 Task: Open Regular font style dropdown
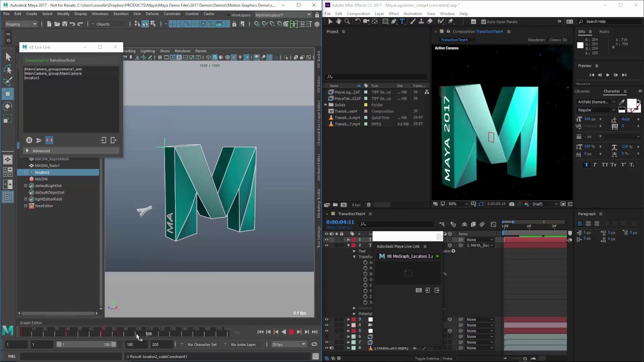coord(596,110)
